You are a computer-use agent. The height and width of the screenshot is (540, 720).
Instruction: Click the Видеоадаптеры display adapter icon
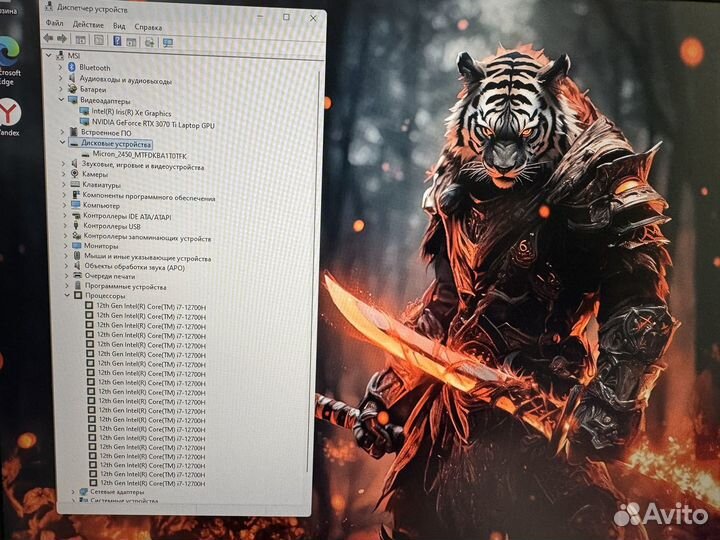coord(73,100)
